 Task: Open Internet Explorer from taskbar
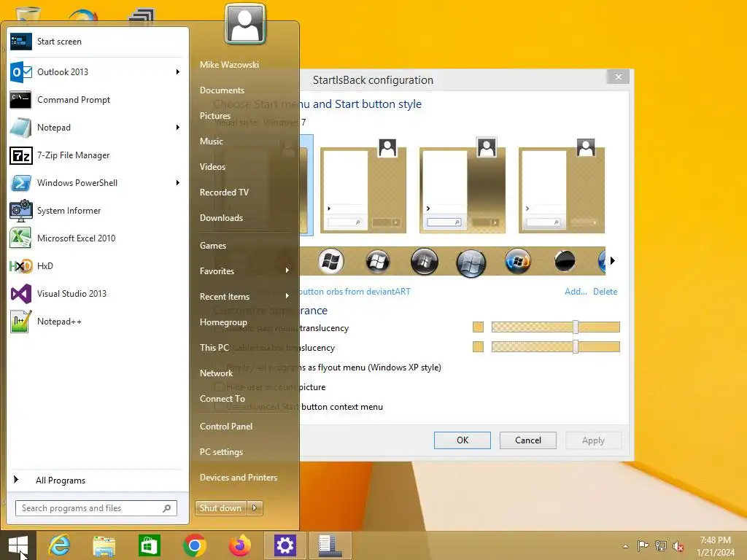coord(59,545)
